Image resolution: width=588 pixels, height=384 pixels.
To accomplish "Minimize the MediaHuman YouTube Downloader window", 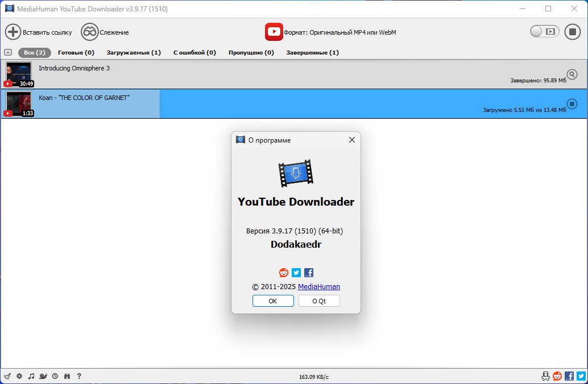I will point(523,9).
